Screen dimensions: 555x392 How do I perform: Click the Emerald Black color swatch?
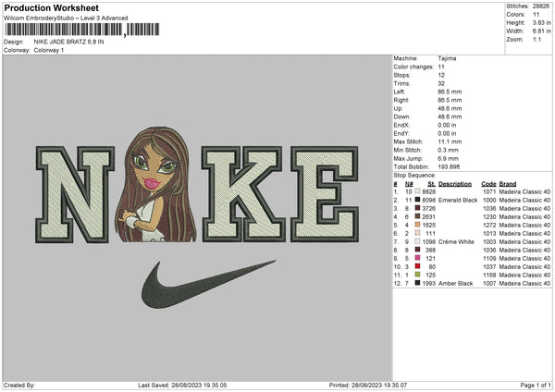click(418, 200)
